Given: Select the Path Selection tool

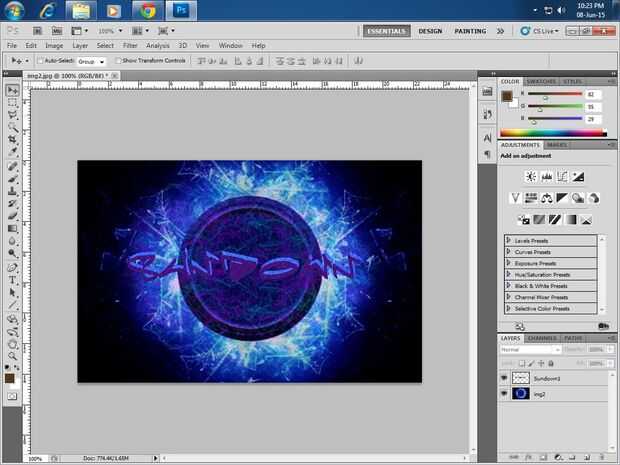Looking at the screenshot, I should point(13,293).
